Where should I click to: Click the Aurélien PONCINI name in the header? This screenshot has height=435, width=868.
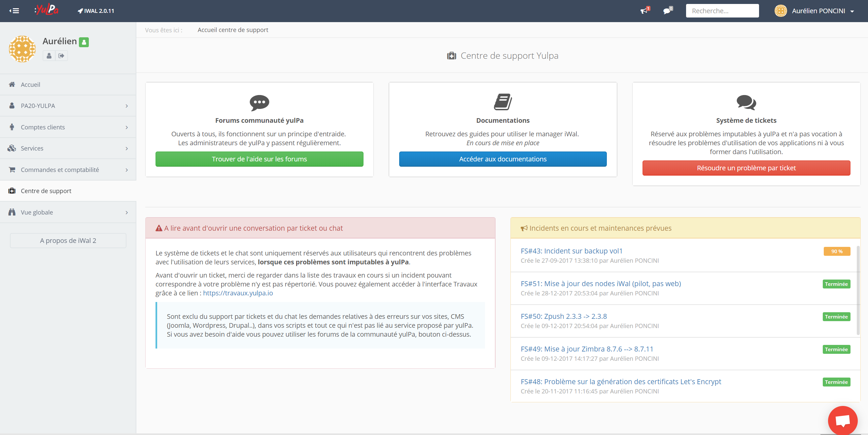click(818, 11)
